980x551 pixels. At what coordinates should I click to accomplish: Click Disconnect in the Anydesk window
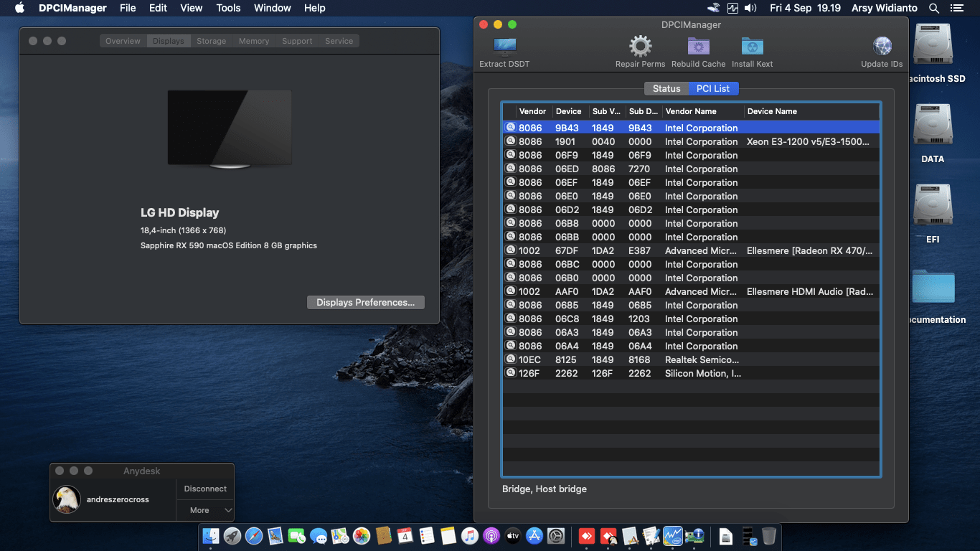click(x=204, y=489)
